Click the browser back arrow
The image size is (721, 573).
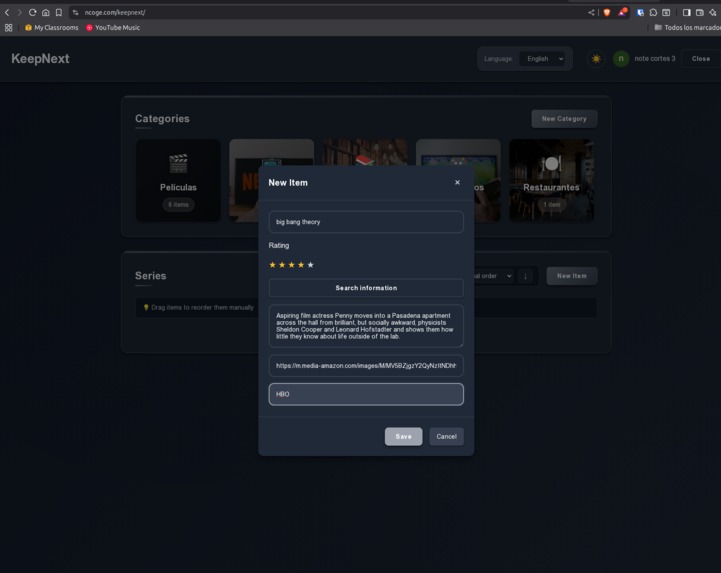[7, 12]
